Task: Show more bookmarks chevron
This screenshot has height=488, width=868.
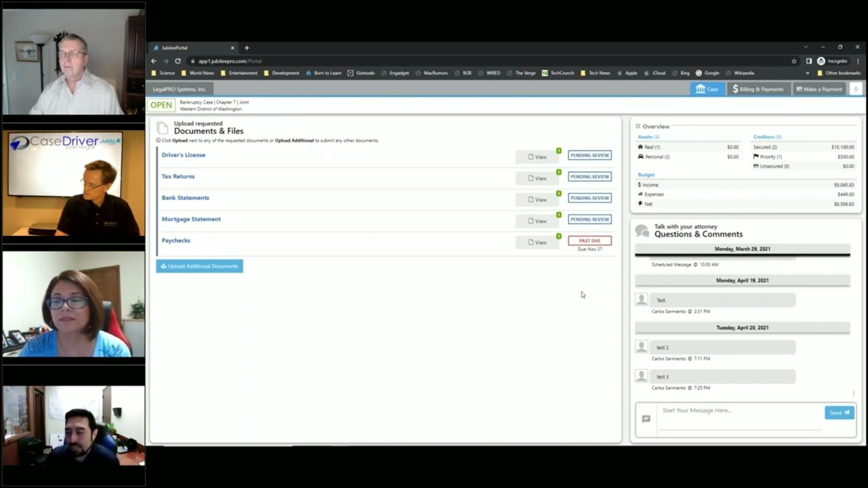Action: click(x=807, y=73)
